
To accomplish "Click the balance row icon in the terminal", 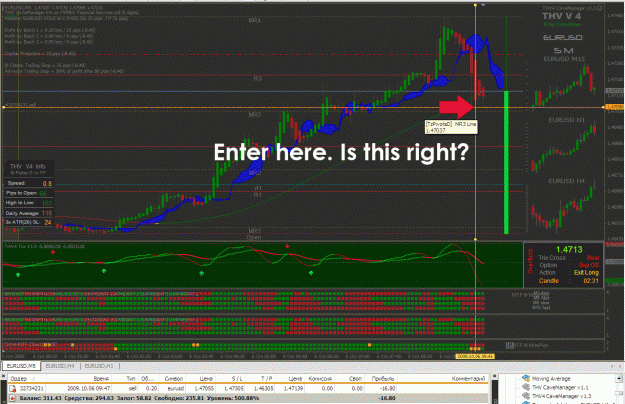I will pos(12,398).
